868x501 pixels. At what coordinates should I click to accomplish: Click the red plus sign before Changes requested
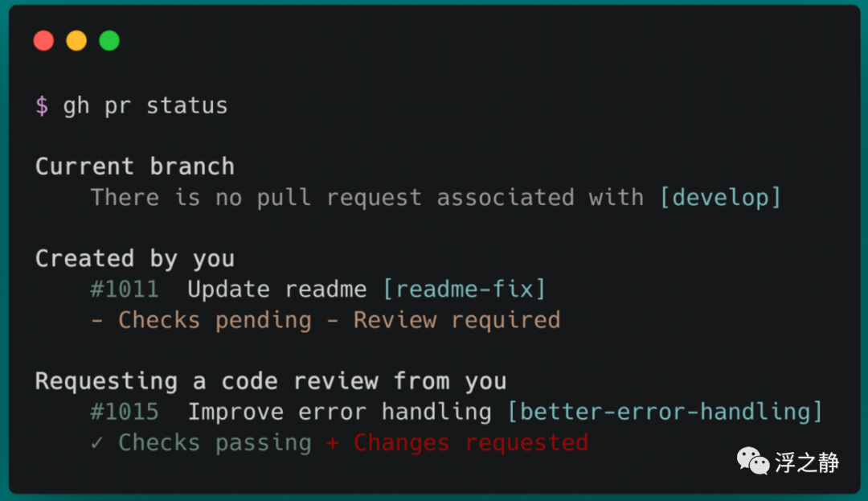tap(333, 443)
